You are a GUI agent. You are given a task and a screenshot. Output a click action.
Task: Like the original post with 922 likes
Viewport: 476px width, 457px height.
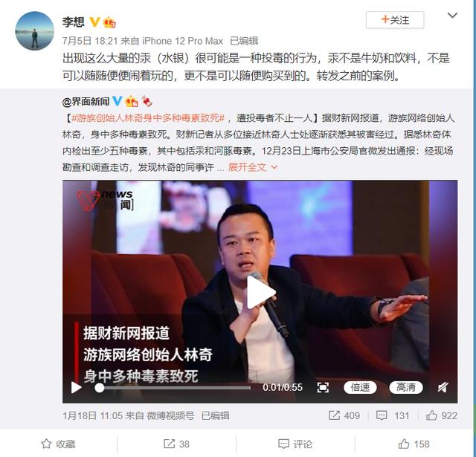point(431,415)
